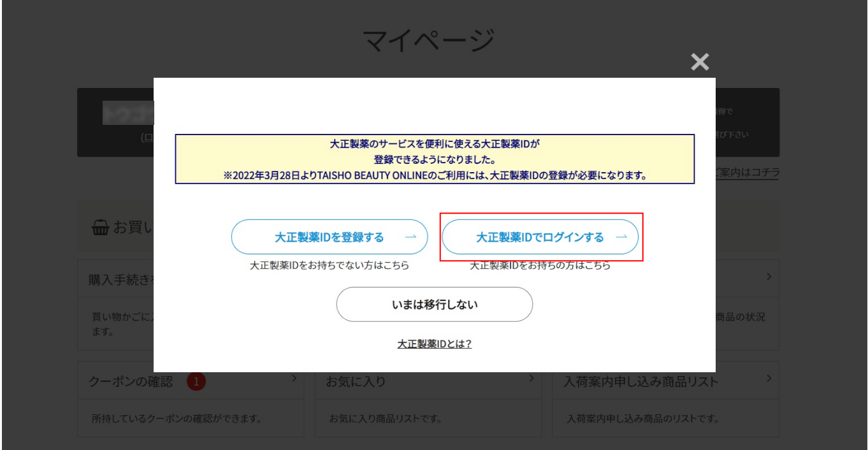Open the お気に入り chevron arrow
868x450 pixels.
click(x=531, y=379)
